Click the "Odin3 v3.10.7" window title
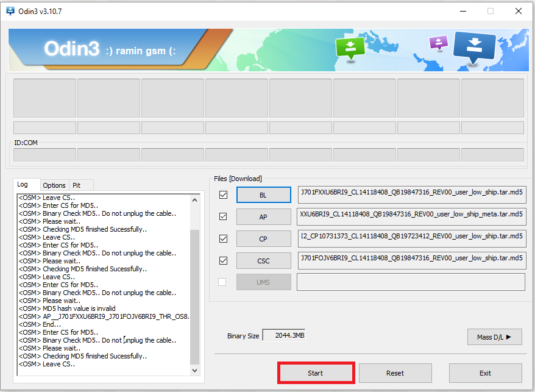Image resolution: width=535 pixels, height=392 pixels. click(x=40, y=11)
